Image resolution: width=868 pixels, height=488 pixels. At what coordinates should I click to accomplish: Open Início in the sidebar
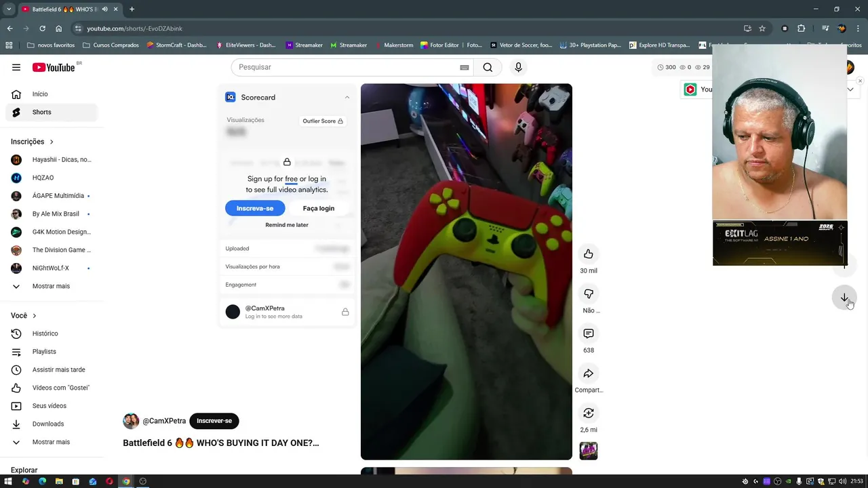(x=52, y=94)
